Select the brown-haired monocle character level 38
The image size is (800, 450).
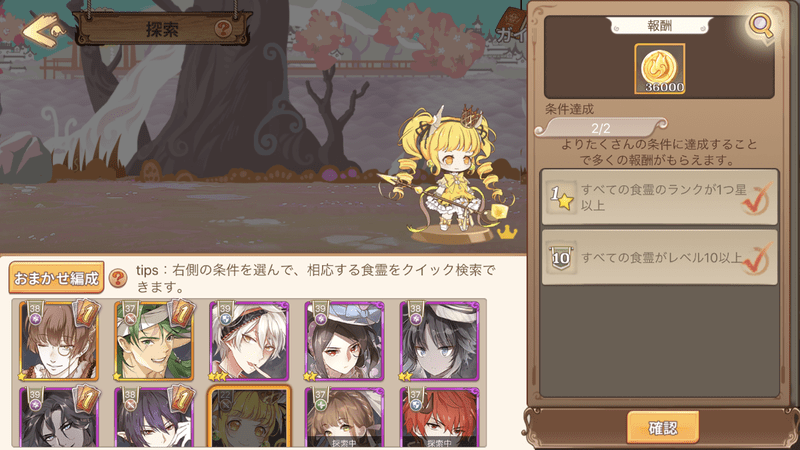[59, 341]
